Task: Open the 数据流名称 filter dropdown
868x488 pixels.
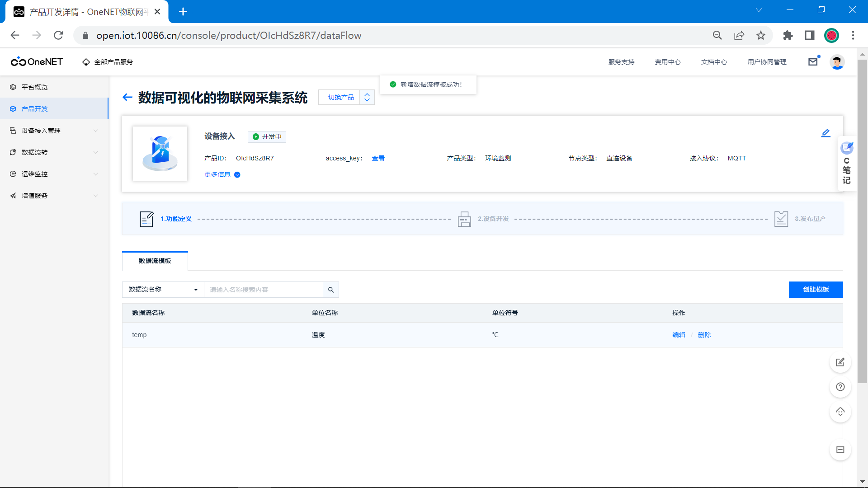Action: click(163, 290)
